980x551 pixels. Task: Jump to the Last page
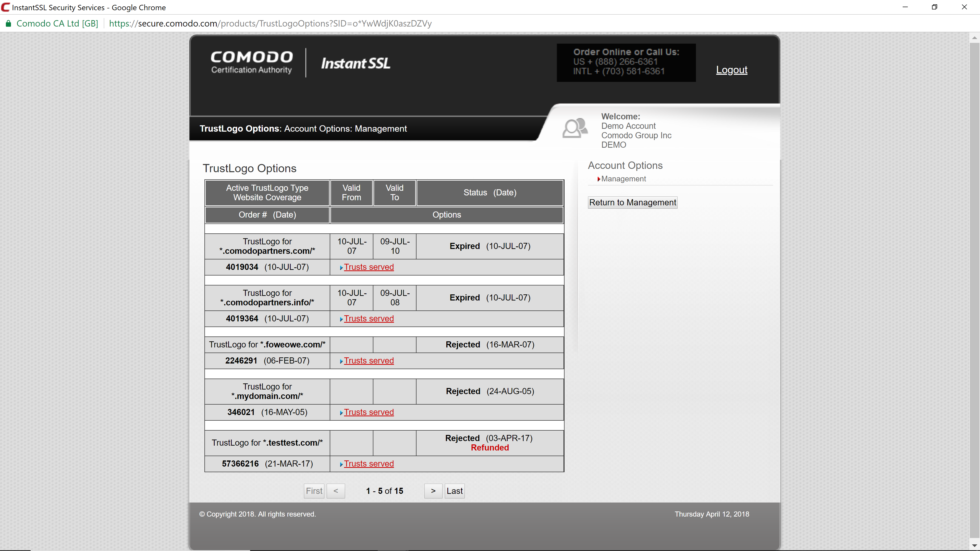[455, 491]
